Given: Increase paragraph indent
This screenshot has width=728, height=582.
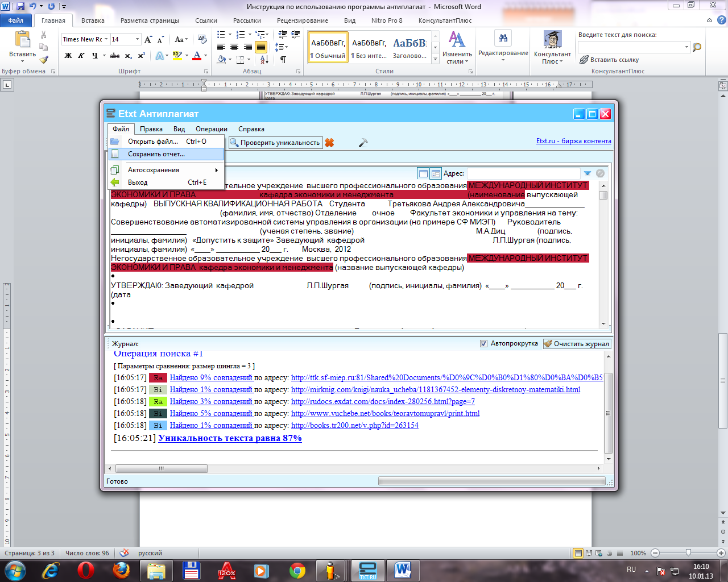Looking at the screenshot, I should click(296, 35).
